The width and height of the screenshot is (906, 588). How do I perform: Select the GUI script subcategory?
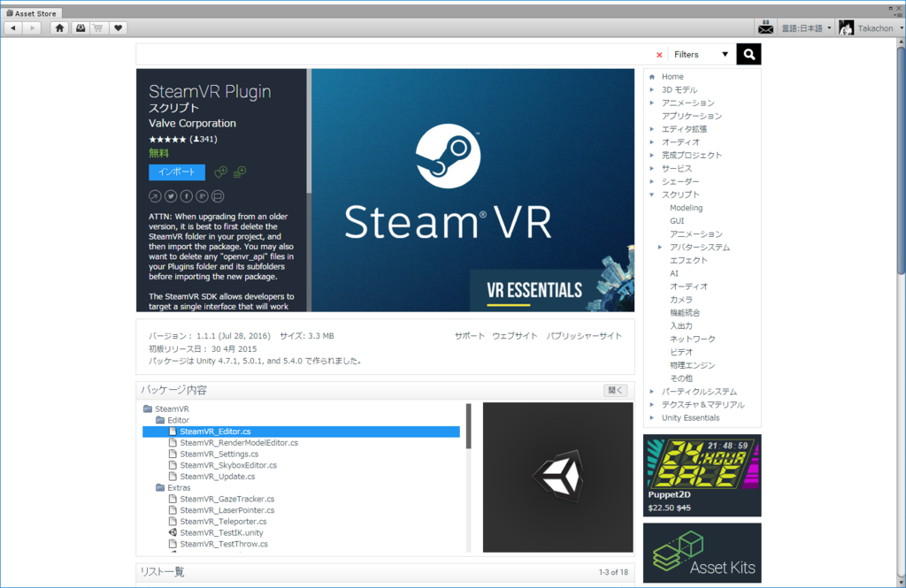(x=677, y=221)
